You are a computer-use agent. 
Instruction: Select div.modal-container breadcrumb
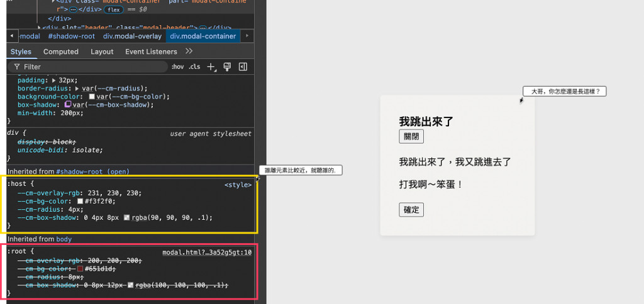(x=203, y=36)
